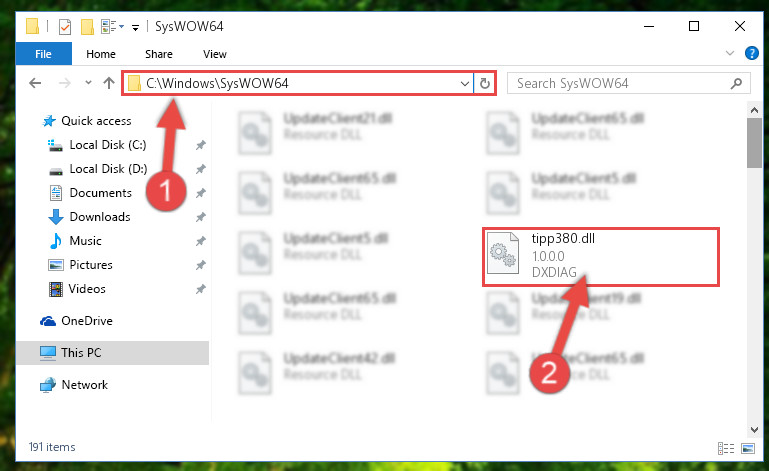Toggle pin next to Local Disk (C:)
Image resolution: width=769 pixels, height=471 pixels.
click(x=201, y=145)
